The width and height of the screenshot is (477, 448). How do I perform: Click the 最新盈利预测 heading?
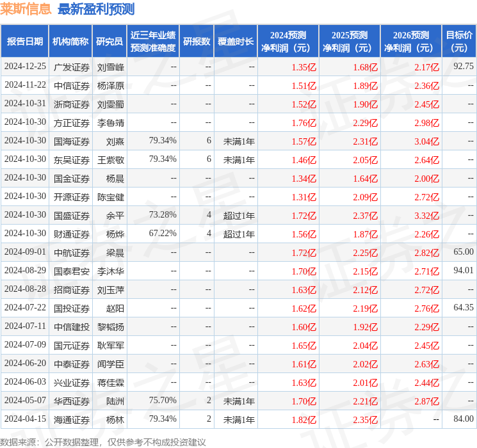point(96,9)
